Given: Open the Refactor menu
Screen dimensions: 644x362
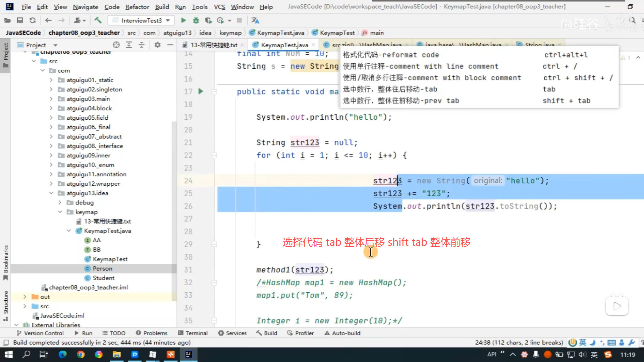Looking at the screenshot, I should 137,7.
